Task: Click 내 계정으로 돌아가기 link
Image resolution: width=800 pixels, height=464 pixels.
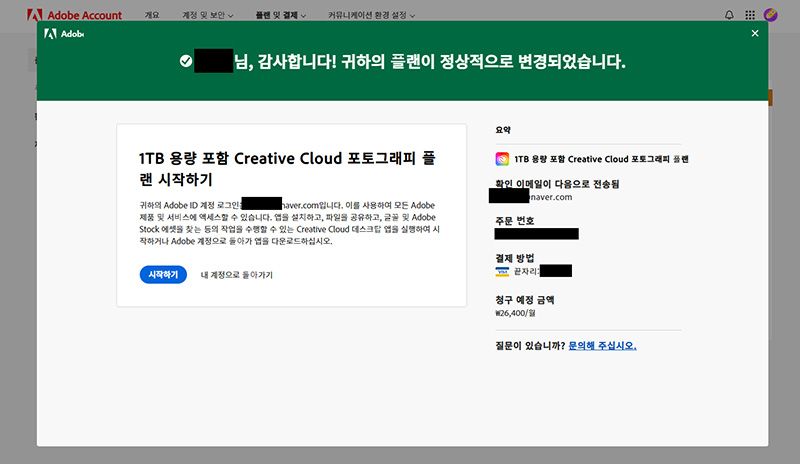Action: pos(237,275)
